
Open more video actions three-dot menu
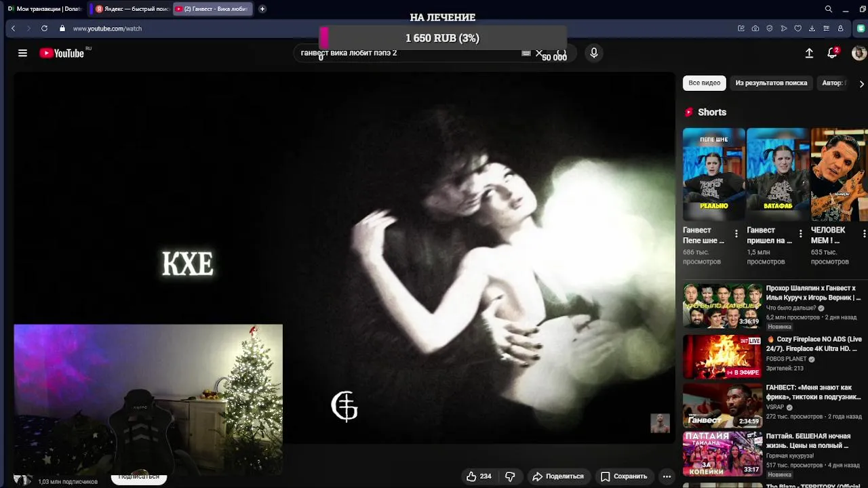(667, 476)
